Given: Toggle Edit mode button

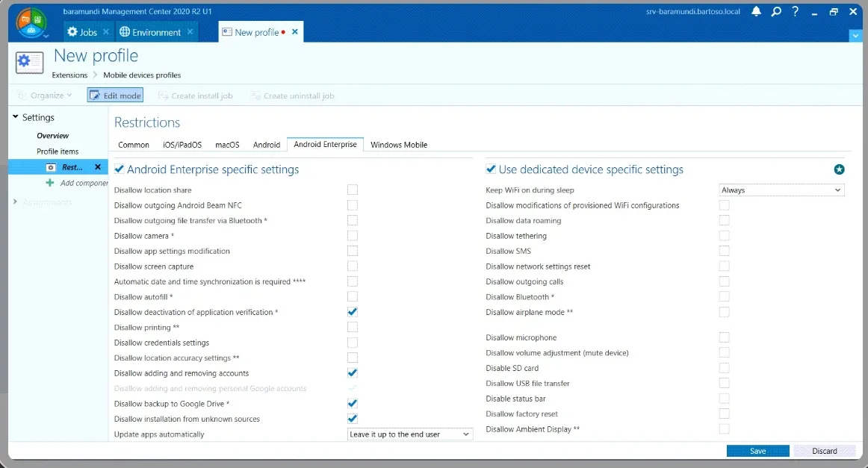Looking at the screenshot, I should (x=115, y=95).
